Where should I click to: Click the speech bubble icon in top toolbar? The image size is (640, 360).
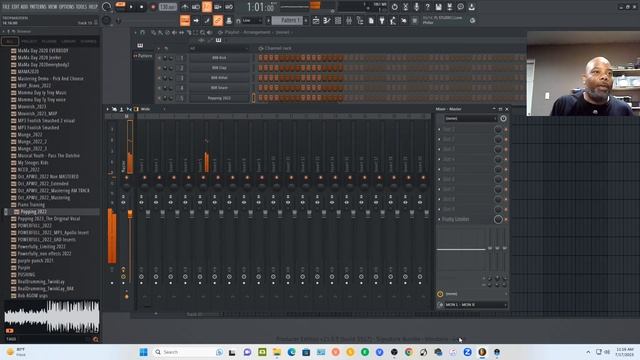click(460, 7)
